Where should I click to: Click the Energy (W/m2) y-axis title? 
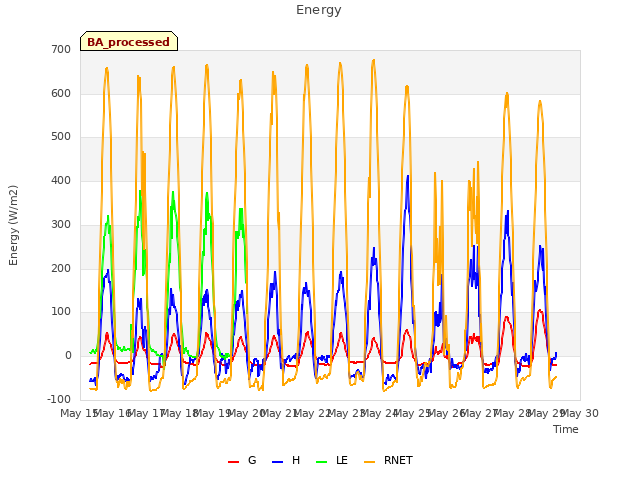point(13,225)
